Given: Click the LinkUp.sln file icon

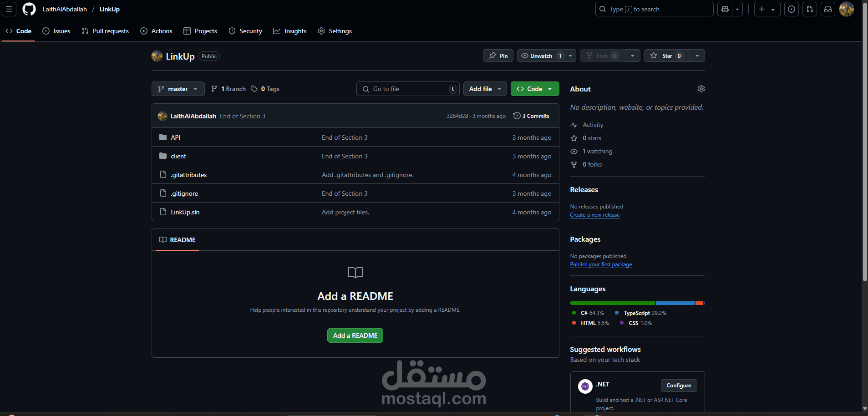Looking at the screenshot, I should pyautogui.click(x=163, y=212).
